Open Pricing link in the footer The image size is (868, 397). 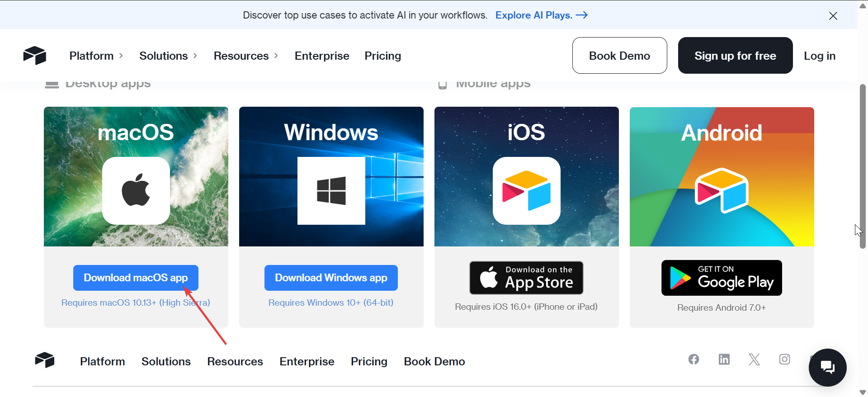point(369,361)
